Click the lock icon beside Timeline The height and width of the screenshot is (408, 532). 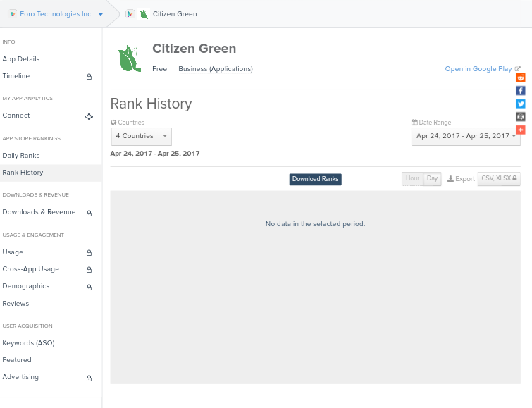pos(89,77)
